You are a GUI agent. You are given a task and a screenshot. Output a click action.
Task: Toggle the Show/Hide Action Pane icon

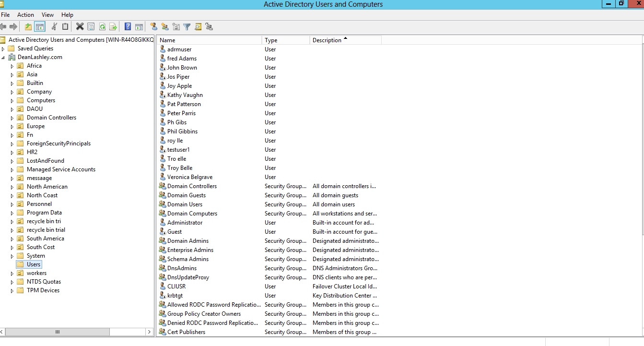pos(139,27)
